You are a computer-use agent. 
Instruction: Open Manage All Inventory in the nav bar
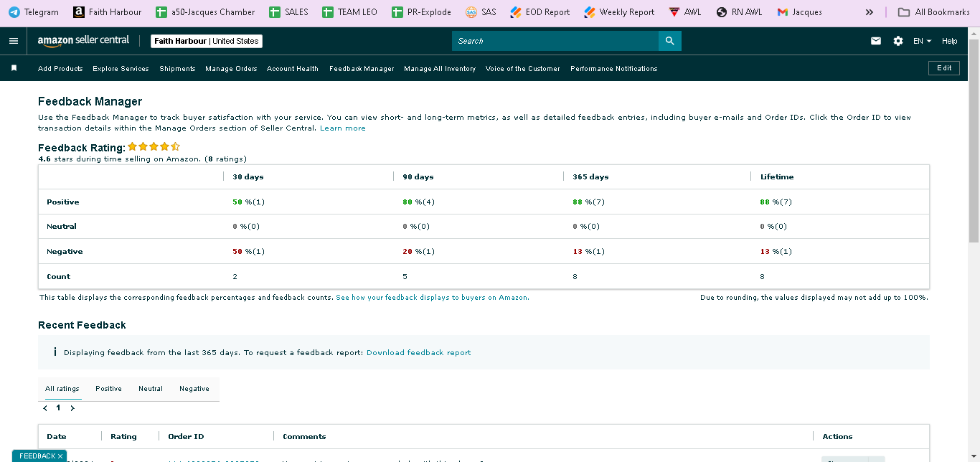[440, 69]
